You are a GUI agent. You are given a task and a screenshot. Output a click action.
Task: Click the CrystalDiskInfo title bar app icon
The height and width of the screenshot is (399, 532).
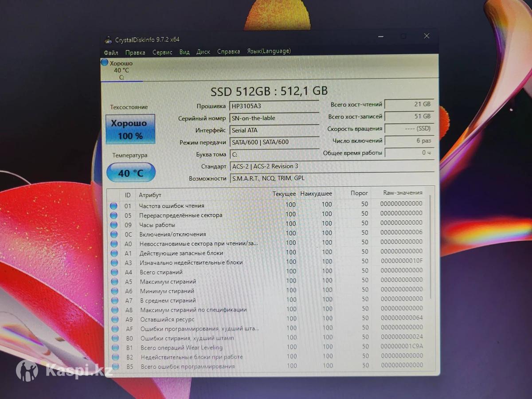108,40
